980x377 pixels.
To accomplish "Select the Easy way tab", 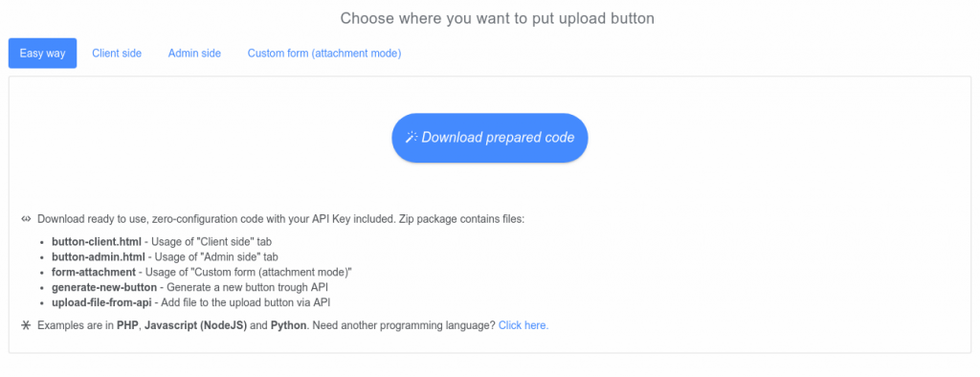I will point(42,54).
